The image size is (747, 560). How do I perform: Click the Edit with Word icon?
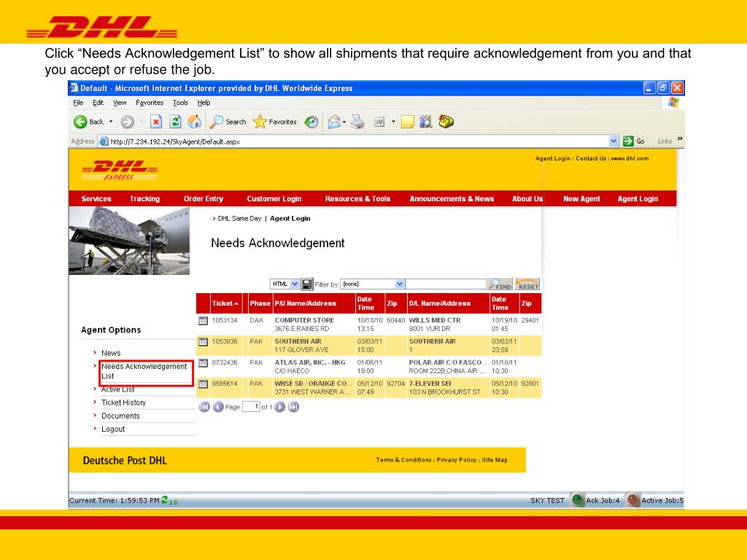point(379,122)
